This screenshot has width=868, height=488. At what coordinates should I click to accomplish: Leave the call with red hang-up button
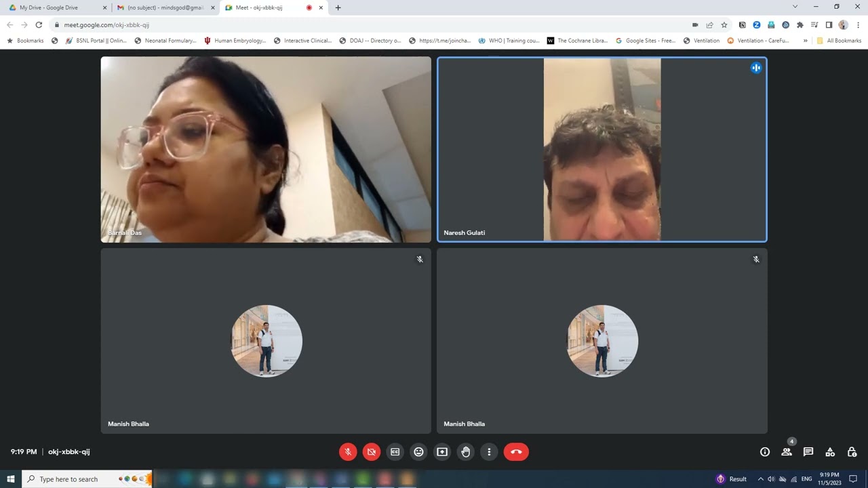pos(516,452)
